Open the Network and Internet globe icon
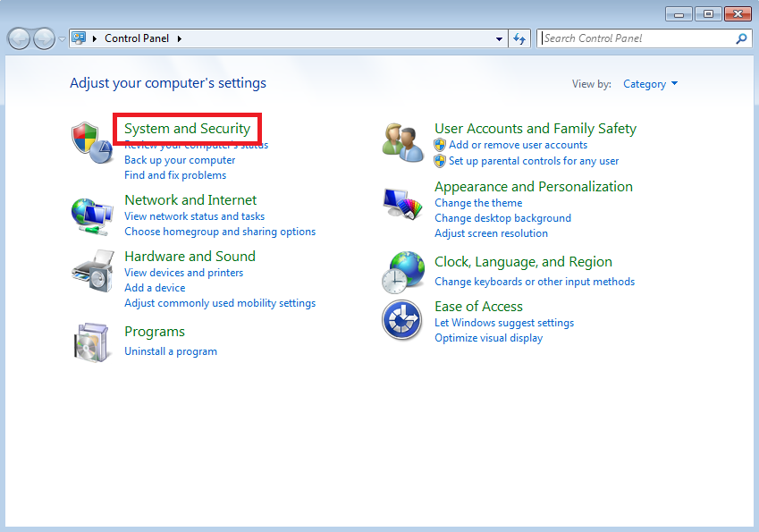This screenshot has height=532, width=759. click(91, 215)
